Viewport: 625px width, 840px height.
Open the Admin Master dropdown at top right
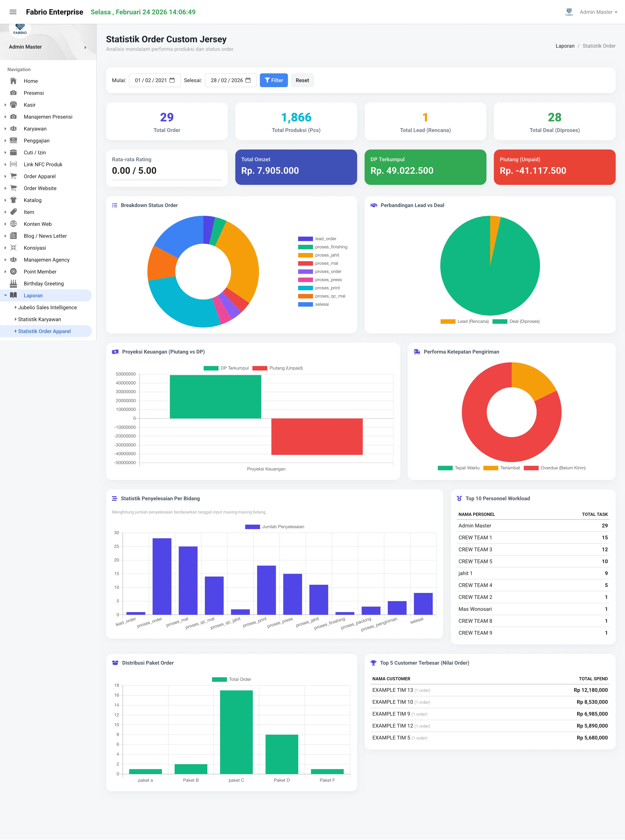coord(598,12)
